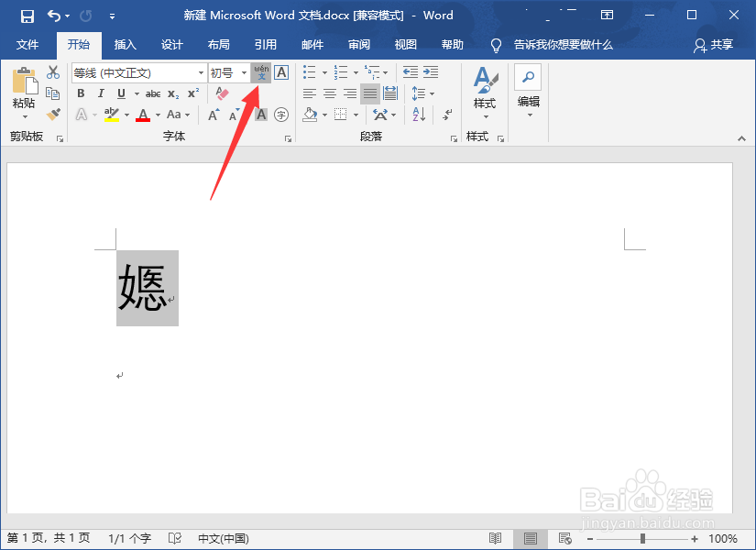Image resolution: width=756 pixels, height=550 pixels.
Task: Open the Enclose Characters (带圈字符) tool
Action: [x=281, y=115]
